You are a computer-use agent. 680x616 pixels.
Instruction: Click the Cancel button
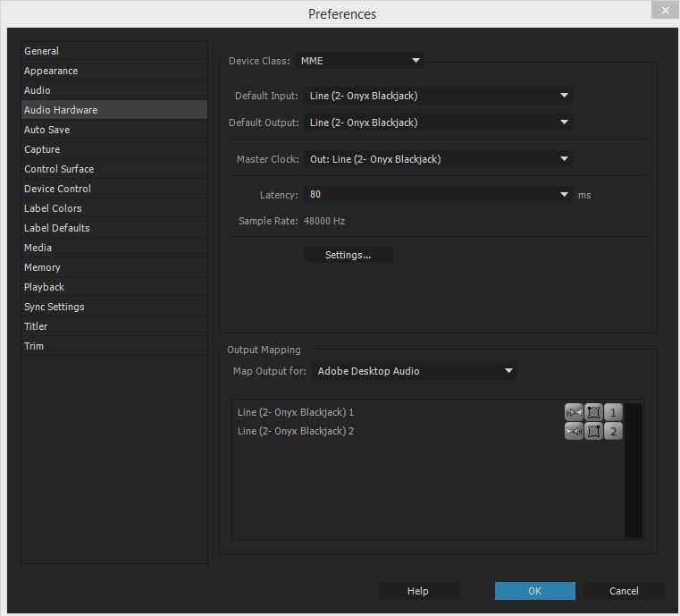(x=624, y=591)
